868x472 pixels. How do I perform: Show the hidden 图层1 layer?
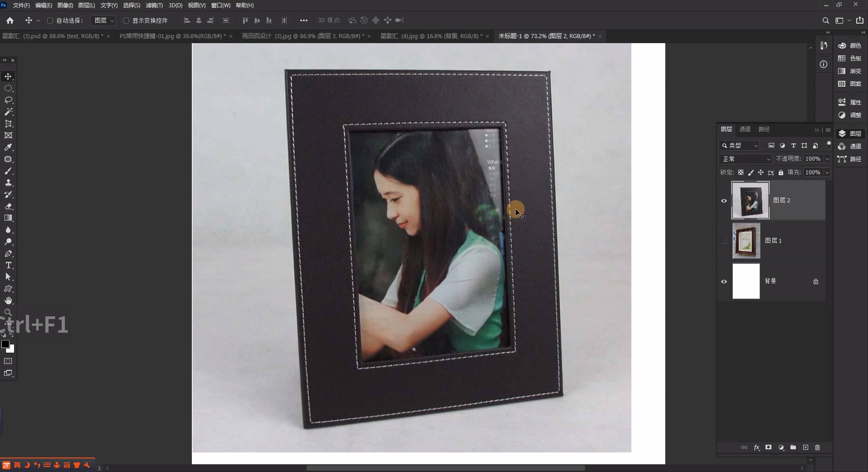tap(724, 241)
